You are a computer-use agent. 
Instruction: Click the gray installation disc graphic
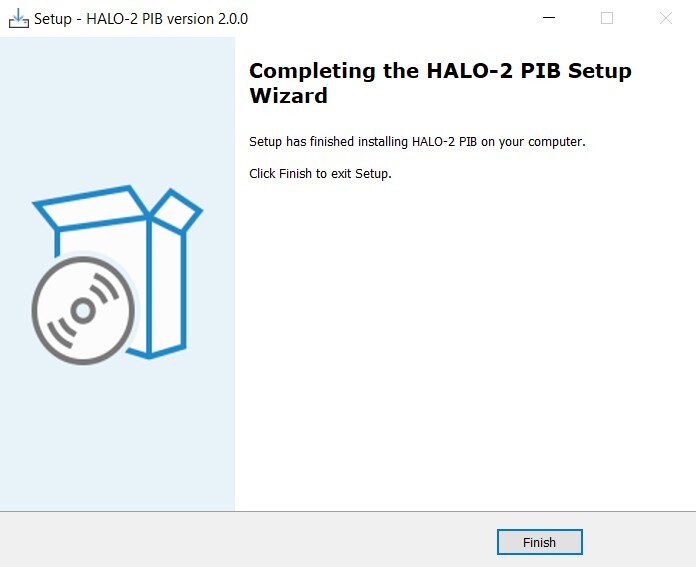[83, 311]
